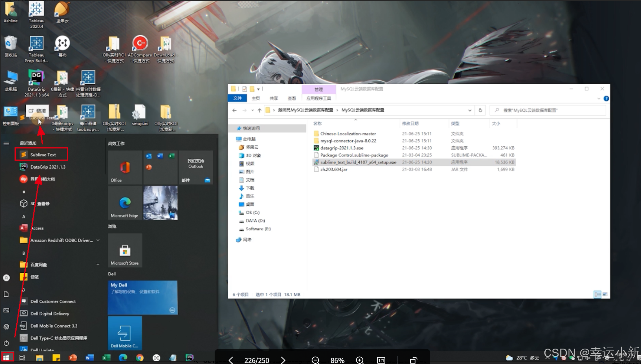641x364 pixels.
Task: Switch to details view in Explorer
Action: tap(597, 294)
